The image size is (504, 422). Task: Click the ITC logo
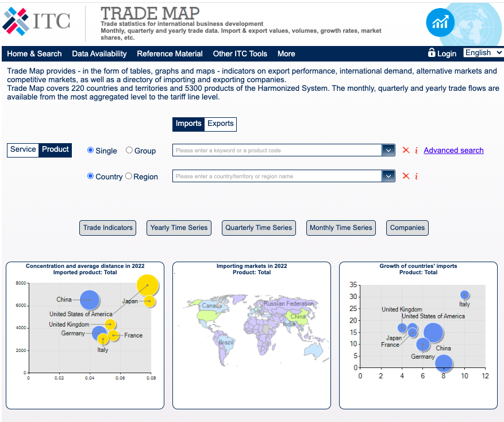36,21
